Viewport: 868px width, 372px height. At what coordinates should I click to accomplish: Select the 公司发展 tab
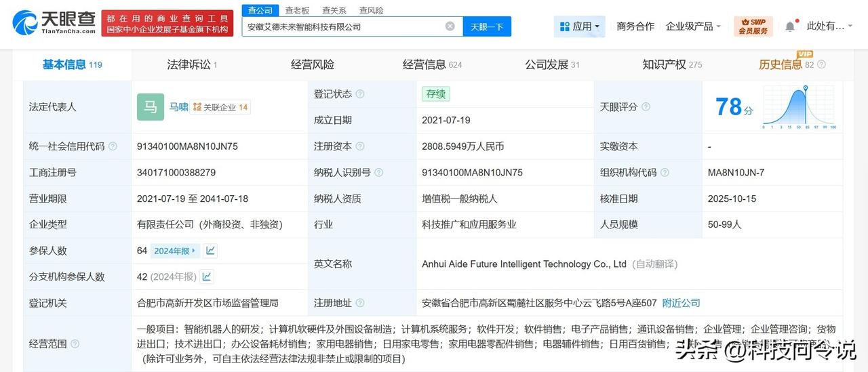552,64
